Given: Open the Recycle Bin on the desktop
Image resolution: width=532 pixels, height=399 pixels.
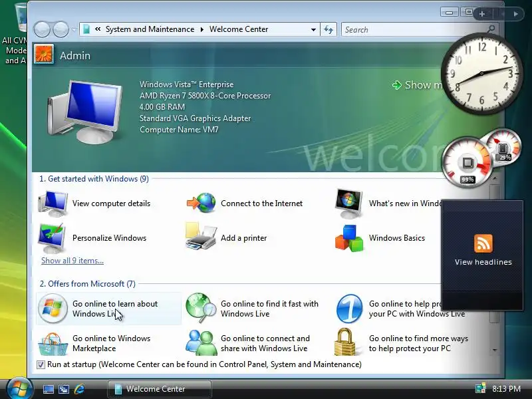Looking at the screenshot, I should tap(21, 17).
